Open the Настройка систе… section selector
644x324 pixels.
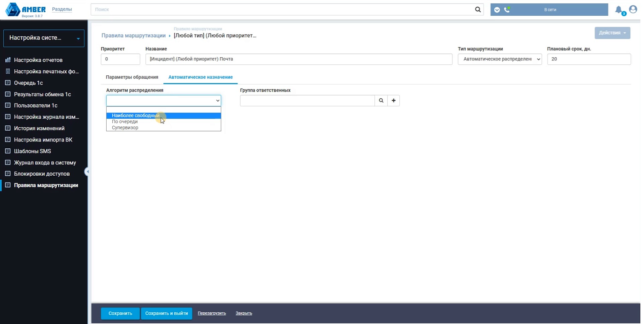pos(44,38)
